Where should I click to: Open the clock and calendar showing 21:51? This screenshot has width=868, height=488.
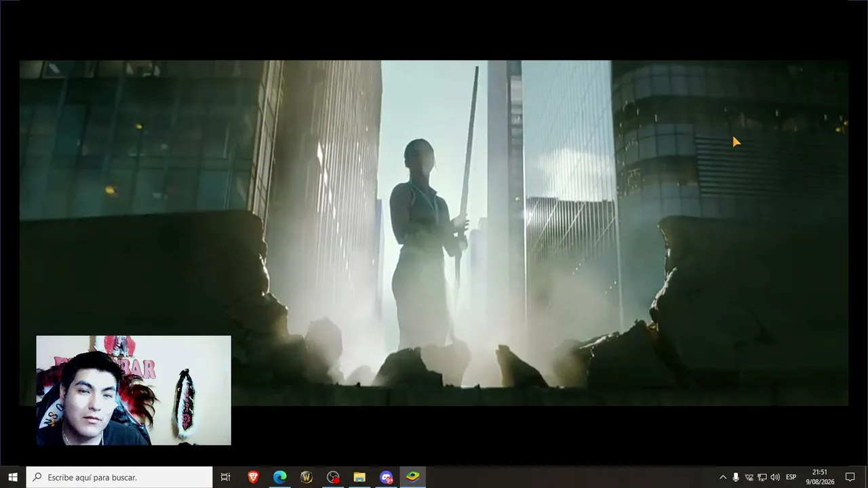820,477
